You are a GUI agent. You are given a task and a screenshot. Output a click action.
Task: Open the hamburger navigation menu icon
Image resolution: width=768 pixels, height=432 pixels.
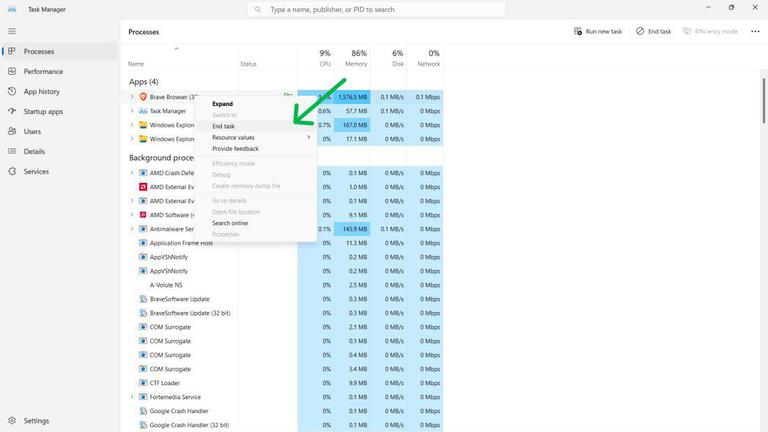[x=12, y=31]
